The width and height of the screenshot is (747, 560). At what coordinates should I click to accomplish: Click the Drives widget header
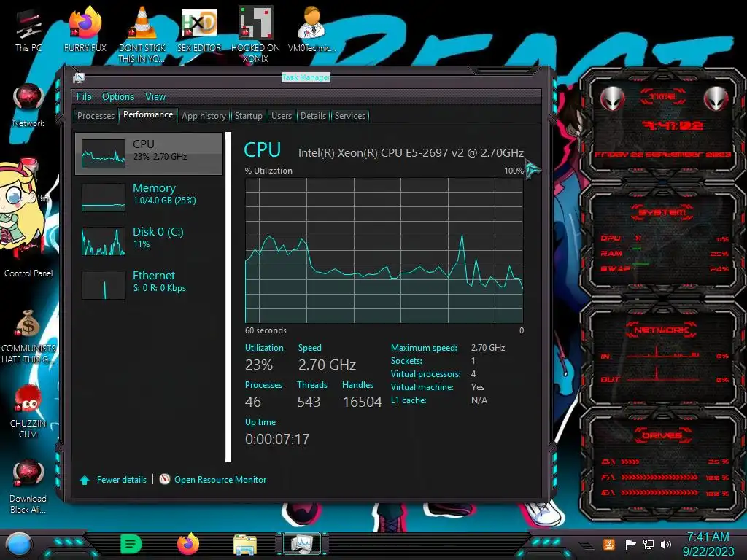[661, 435]
